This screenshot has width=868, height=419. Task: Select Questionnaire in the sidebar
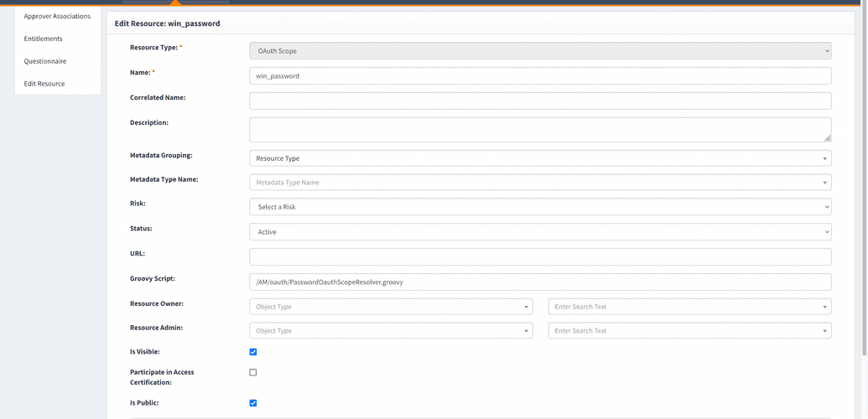coord(45,61)
